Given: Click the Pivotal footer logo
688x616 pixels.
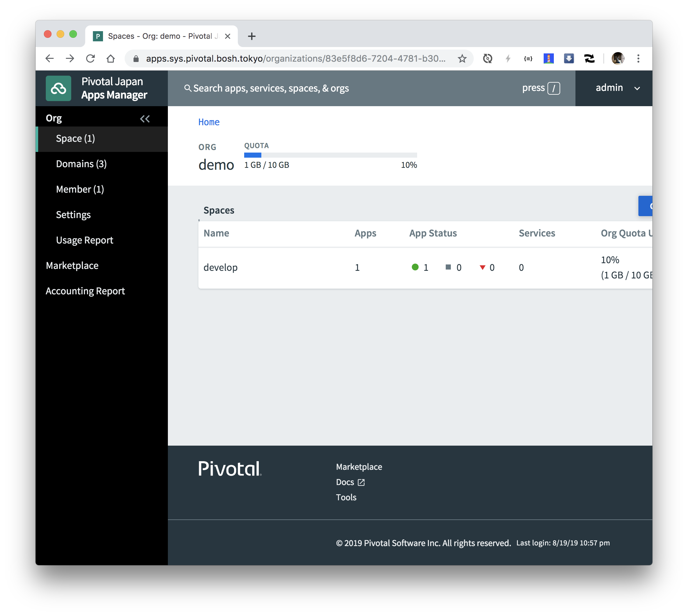Looking at the screenshot, I should pos(230,469).
